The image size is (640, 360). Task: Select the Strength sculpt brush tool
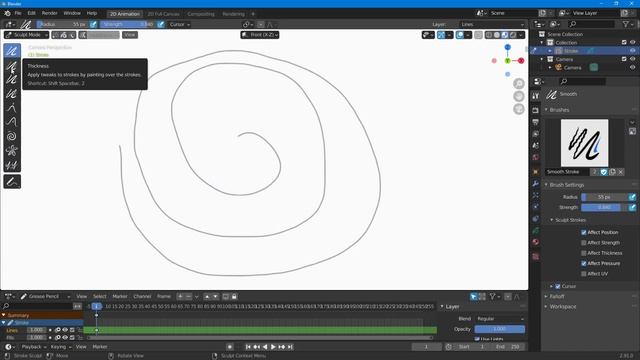(12, 80)
